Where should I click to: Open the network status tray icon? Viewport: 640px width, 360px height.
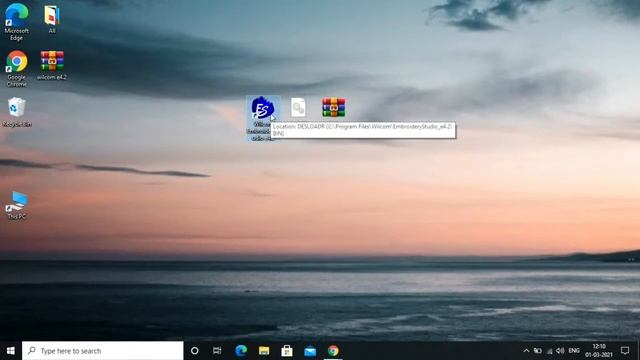[x=549, y=351]
